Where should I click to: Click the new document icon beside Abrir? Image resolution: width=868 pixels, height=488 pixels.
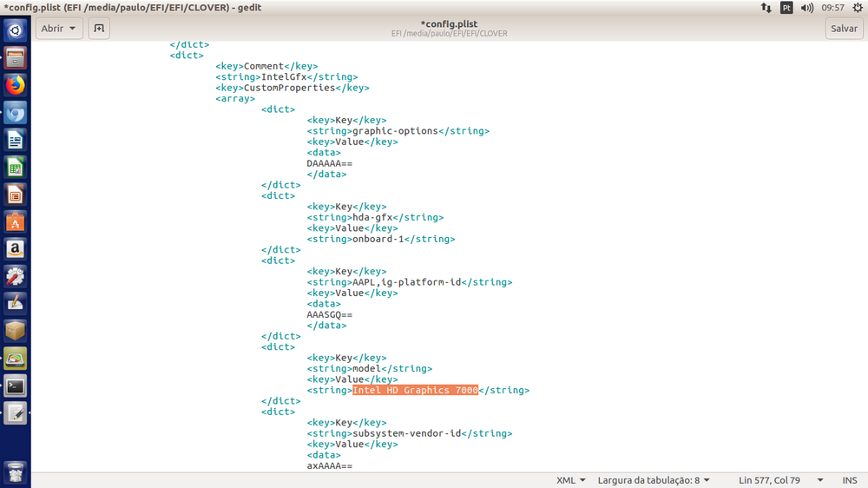point(99,28)
